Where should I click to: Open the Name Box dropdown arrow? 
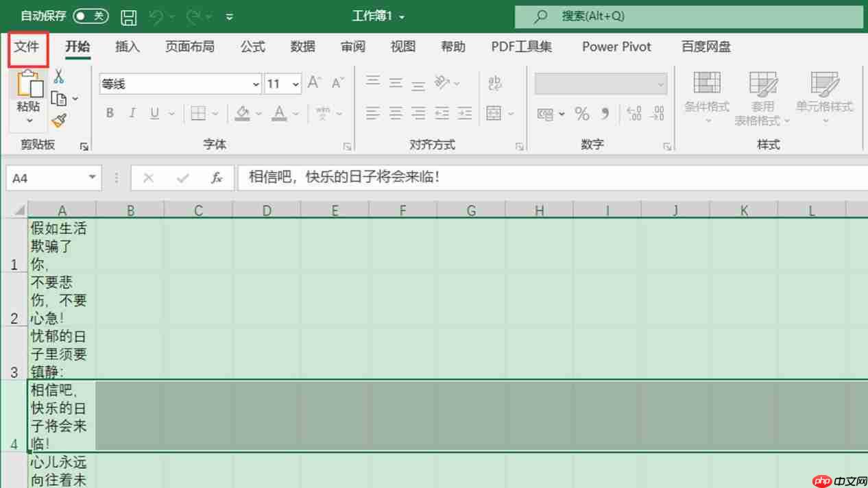pos(93,178)
